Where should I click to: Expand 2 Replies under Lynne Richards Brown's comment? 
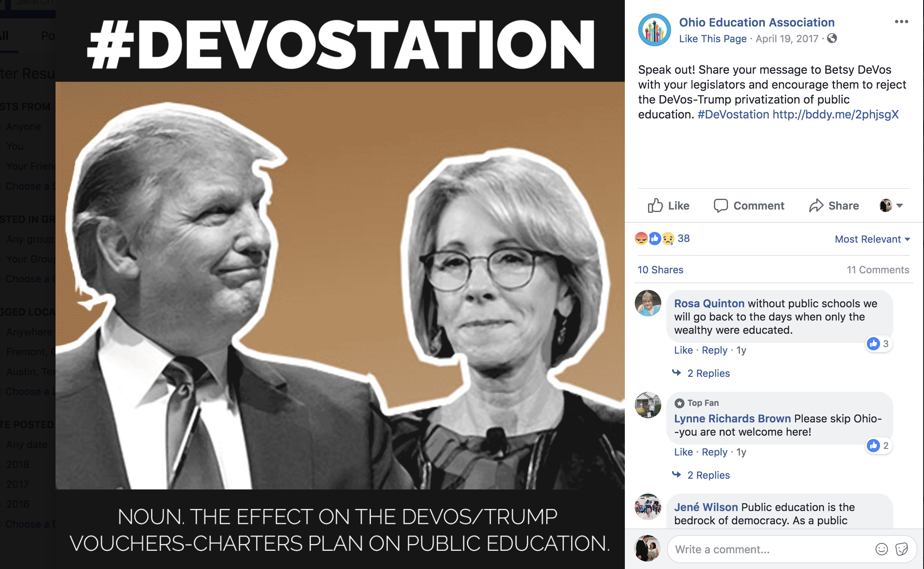click(708, 475)
